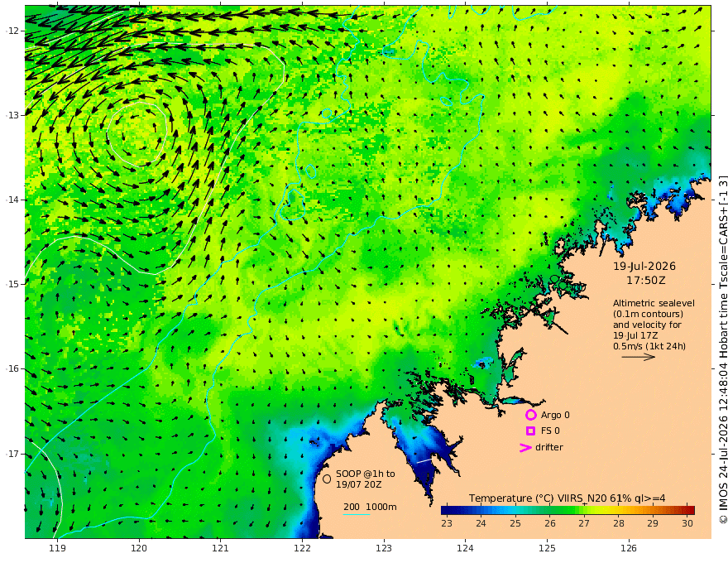Image resolution: width=728 pixels, height=563 pixels.
Task: Click the 'Altimetric sealevel' caption text
Action: click(654, 303)
